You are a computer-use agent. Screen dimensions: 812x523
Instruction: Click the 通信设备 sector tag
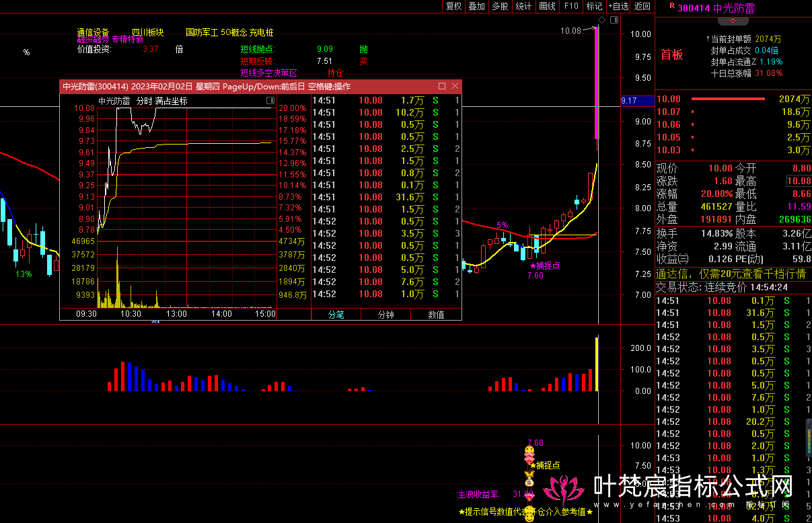pos(93,32)
